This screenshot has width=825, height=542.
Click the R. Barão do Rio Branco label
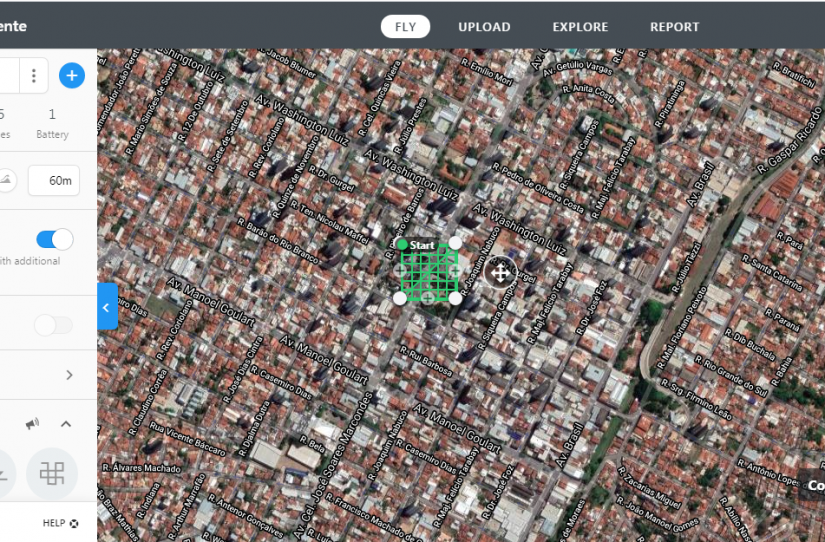click(278, 240)
